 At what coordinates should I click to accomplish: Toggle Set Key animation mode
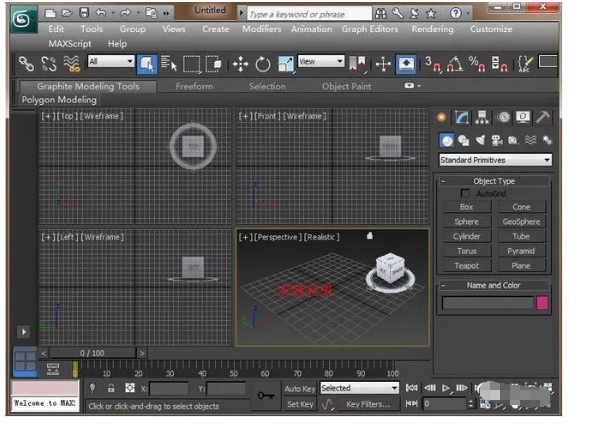[300, 404]
